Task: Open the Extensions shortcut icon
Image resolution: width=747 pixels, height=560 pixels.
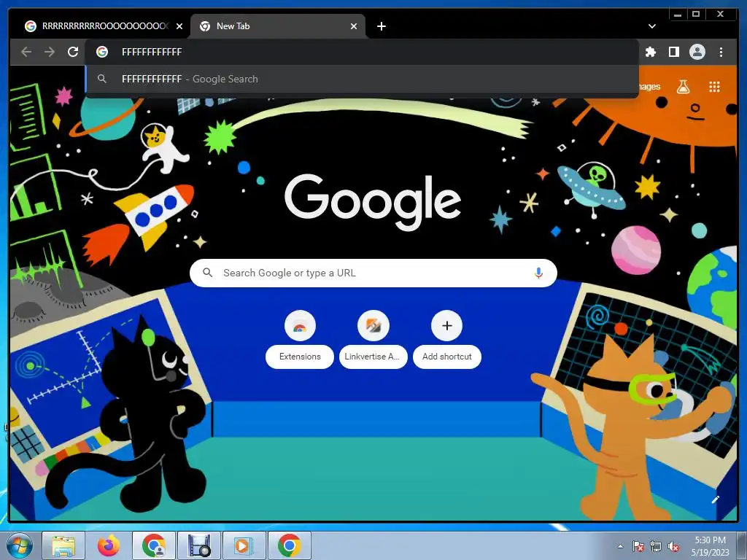Action: coord(300,326)
